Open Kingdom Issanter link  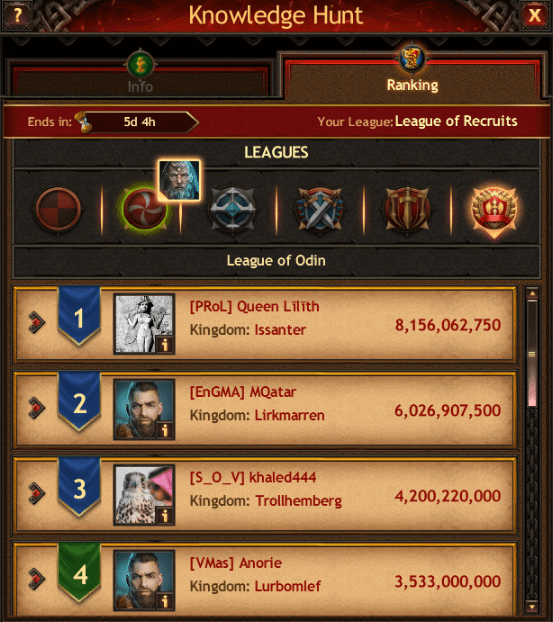point(280,330)
